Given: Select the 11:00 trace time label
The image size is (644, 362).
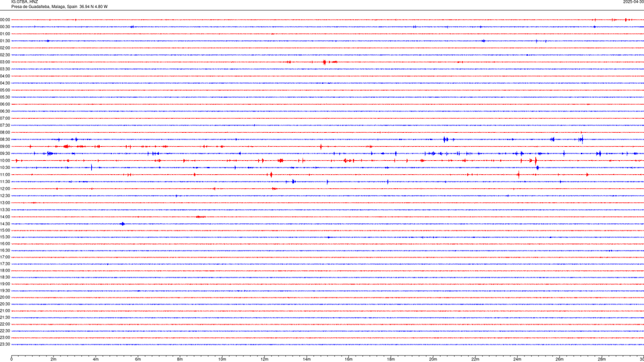Looking at the screenshot, I should (5, 174).
